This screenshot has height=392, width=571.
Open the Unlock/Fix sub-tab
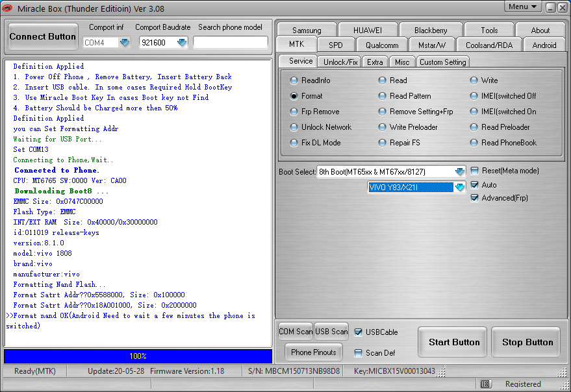(340, 62)
